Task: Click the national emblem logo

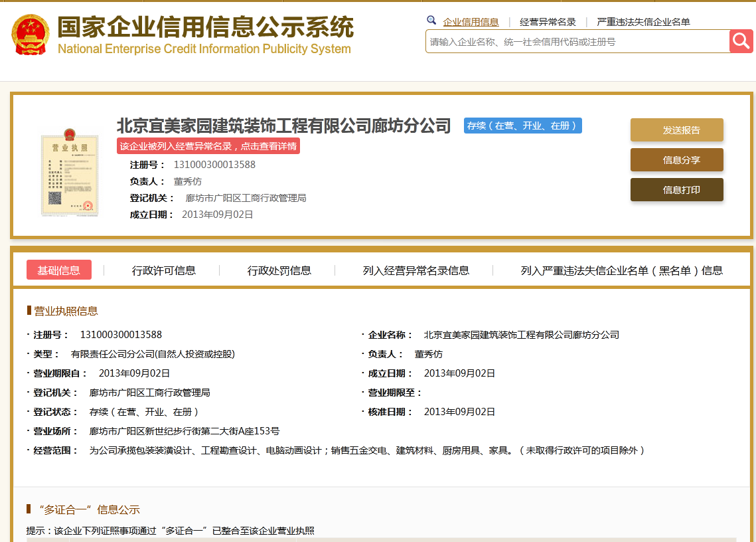Action: pos(31,35)
